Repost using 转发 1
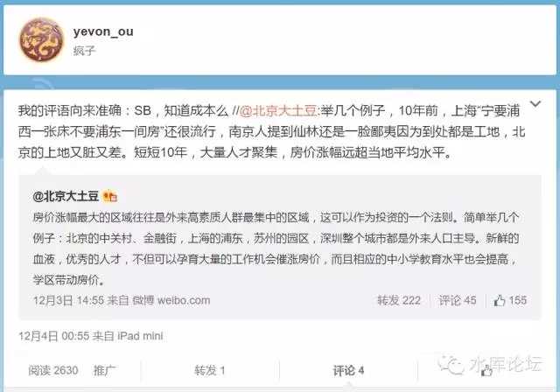The image size is (560, 392). (210, 371)
